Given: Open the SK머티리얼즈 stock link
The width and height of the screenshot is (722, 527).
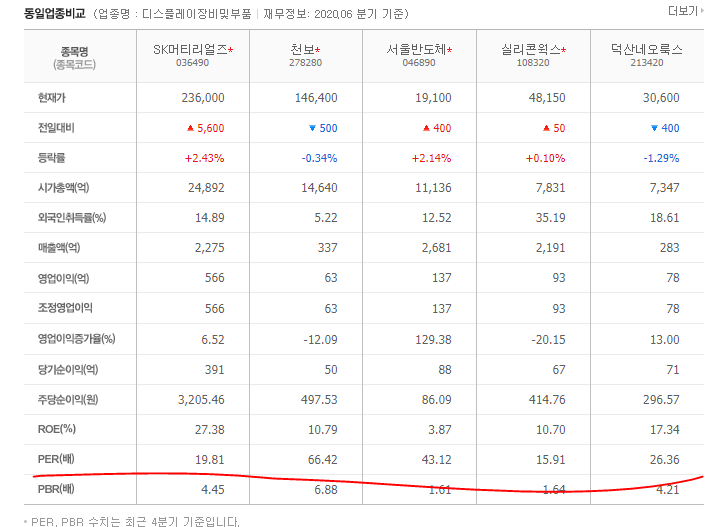Looking at the screenshot, I should point(190,49).
